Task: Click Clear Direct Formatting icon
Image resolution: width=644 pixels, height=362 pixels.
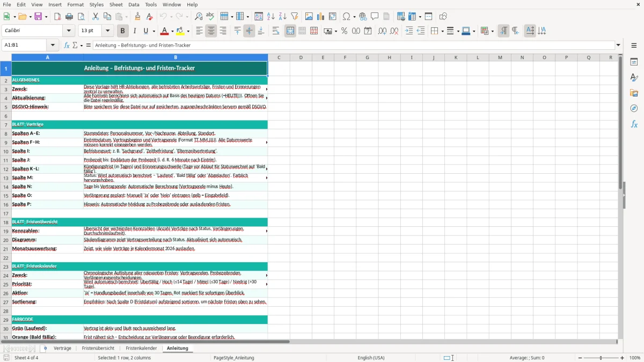Action: point(149,17)
